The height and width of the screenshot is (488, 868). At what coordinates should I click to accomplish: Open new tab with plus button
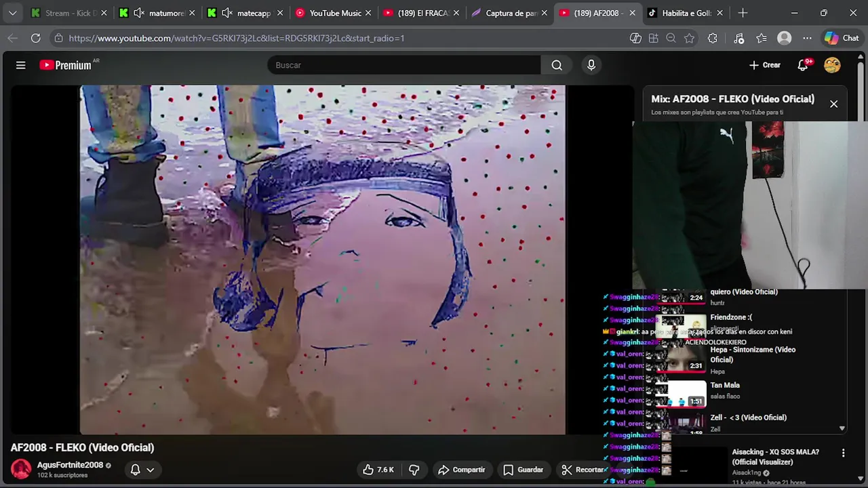click(x=743, y=13)
